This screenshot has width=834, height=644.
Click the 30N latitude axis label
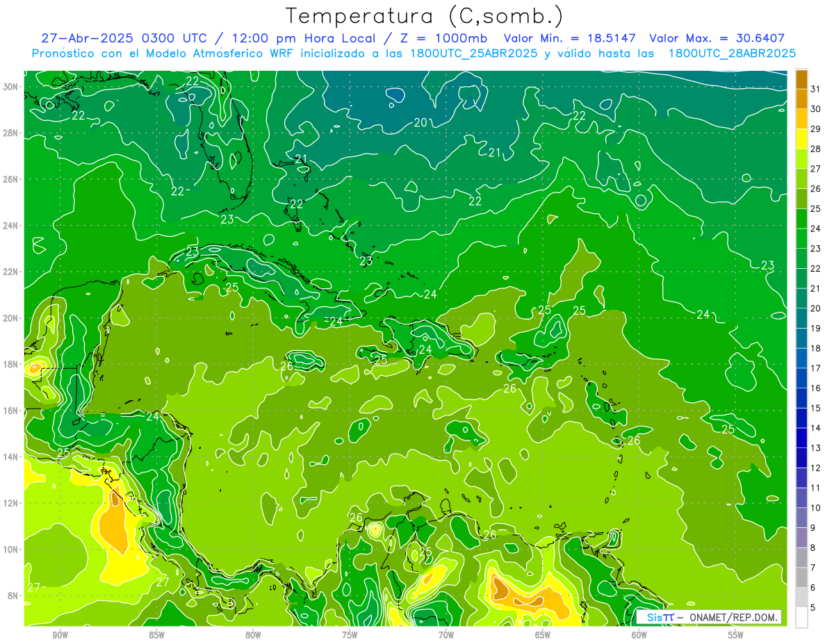pyautogui.click(x=10, y=87)
